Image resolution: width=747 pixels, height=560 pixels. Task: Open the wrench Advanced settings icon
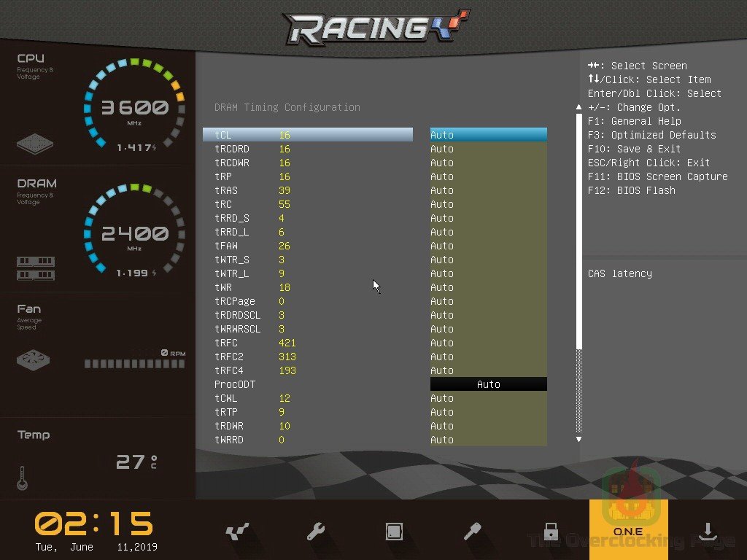[315, 532]
